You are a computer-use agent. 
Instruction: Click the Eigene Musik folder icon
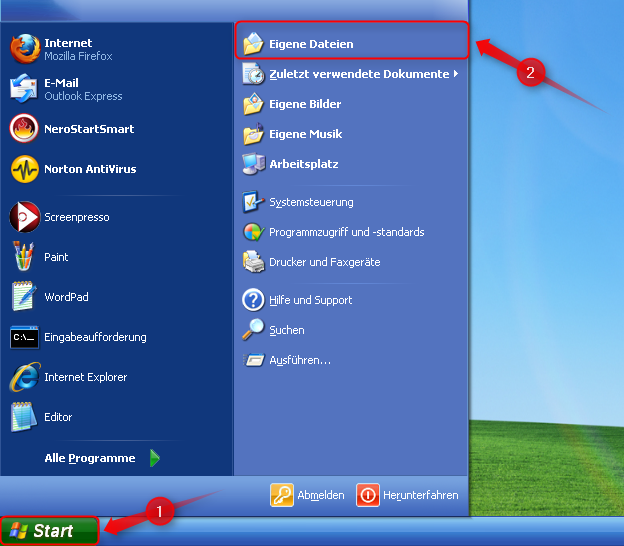(x=253, y=134)
